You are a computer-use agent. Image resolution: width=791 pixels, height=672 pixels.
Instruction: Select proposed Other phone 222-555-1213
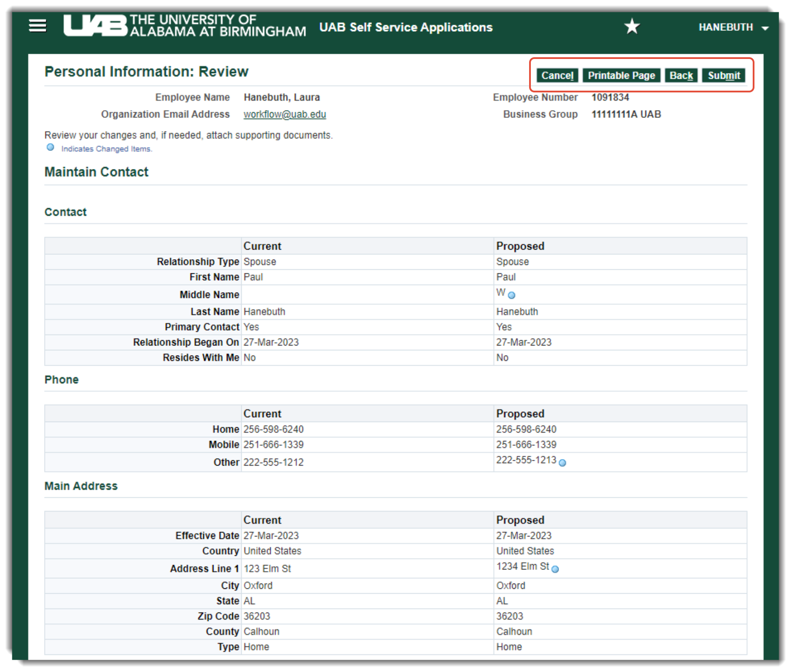tap(526, 460)
